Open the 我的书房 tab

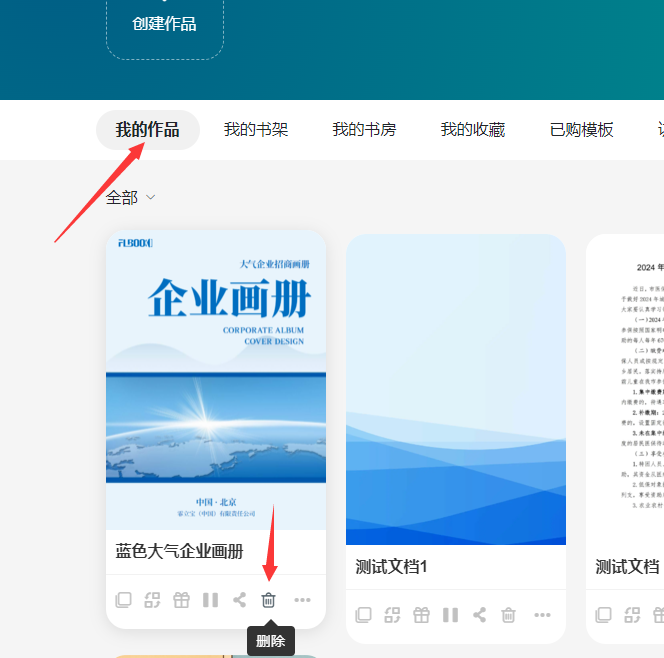[364, 130]
